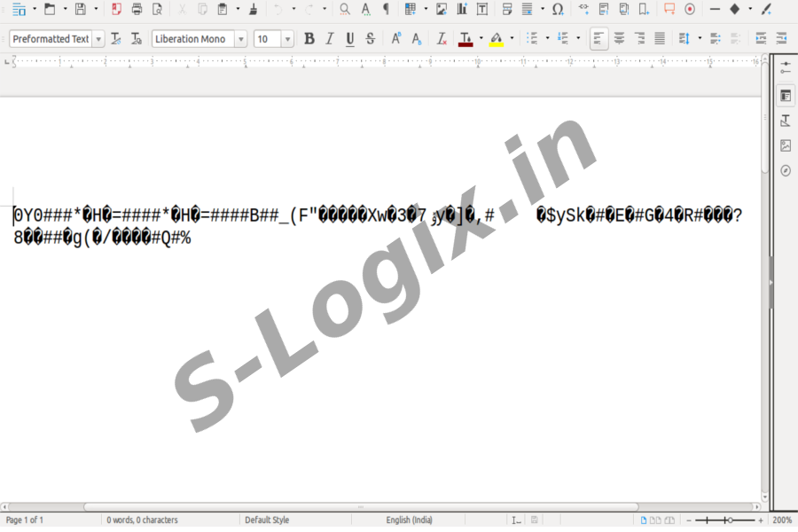Image resolution: width=798 pixels, height=532 pixels.
Task: Insert a comment
Action: point(669,9)
